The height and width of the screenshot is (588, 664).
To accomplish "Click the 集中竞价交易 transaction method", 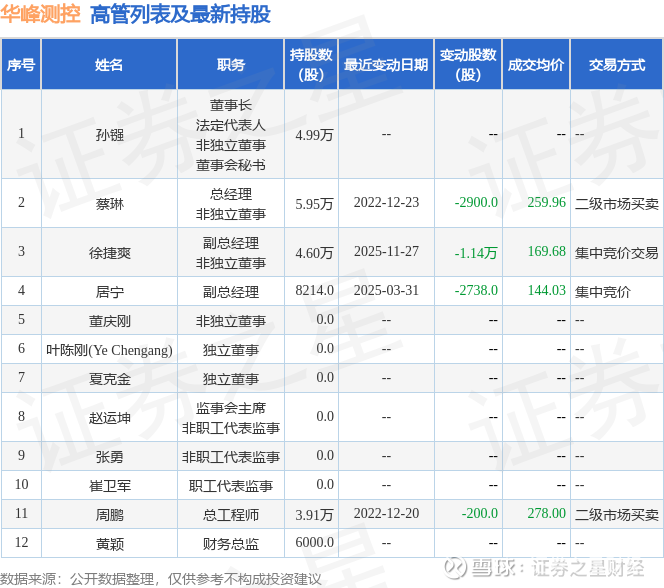I will 617,253.
